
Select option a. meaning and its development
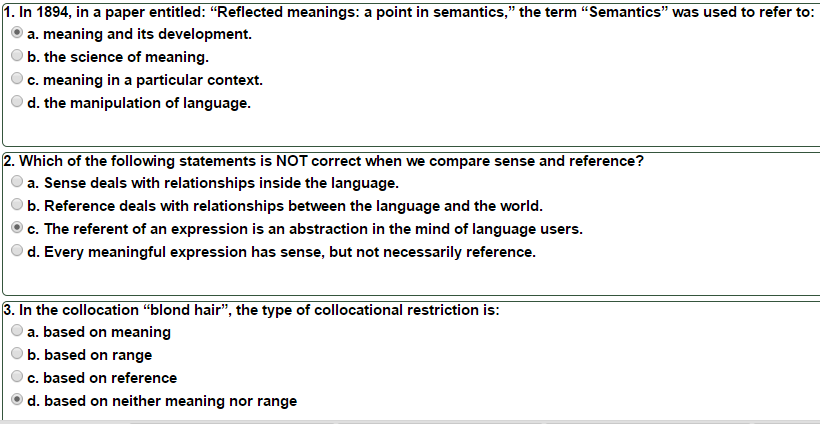tap(17, 33)
